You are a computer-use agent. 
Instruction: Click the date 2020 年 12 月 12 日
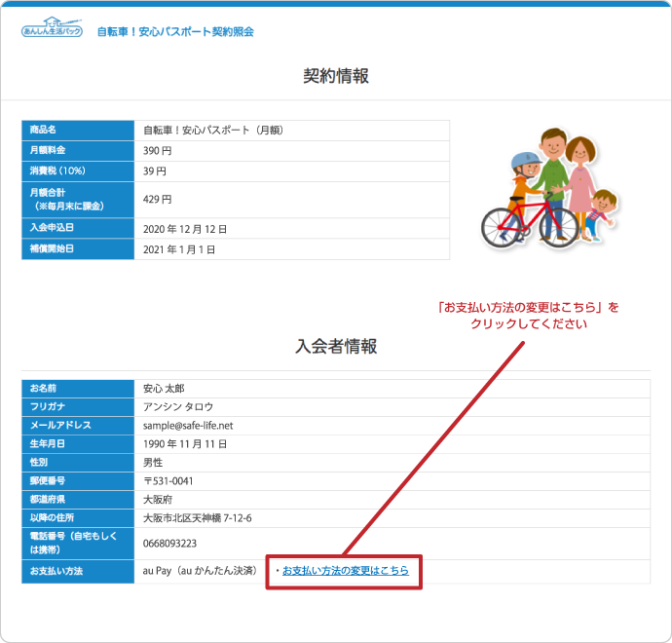tap(185, 229)
